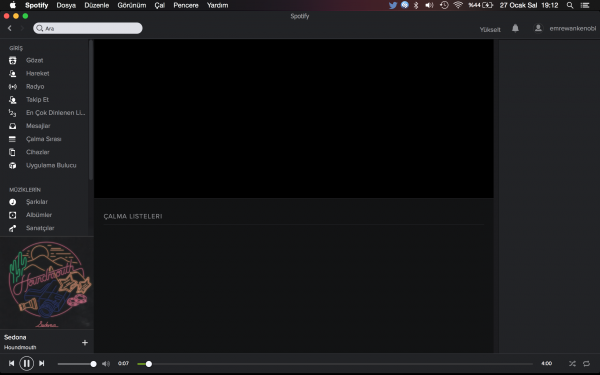Click the sidebar vertical scrollbar
This screenshot has width=600, height=375.
(91, 110)
